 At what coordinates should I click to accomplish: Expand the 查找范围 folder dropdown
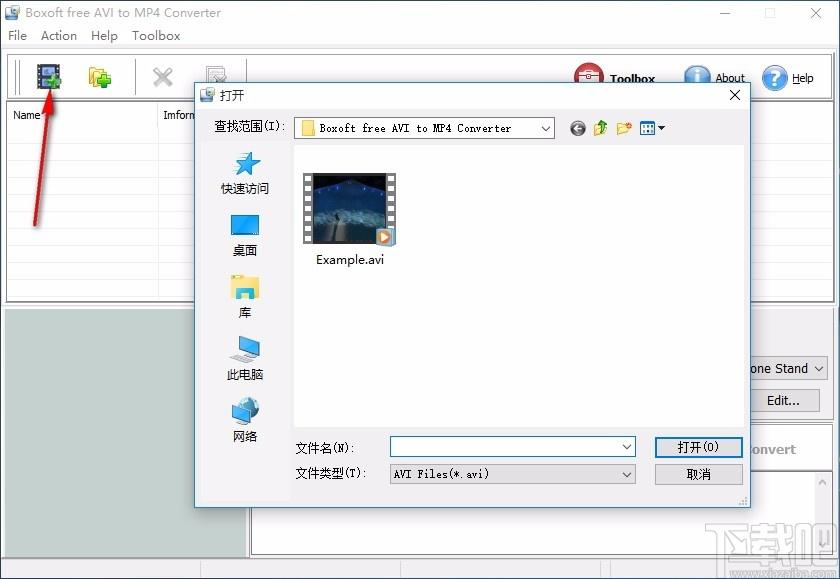(x=545, y=128)
